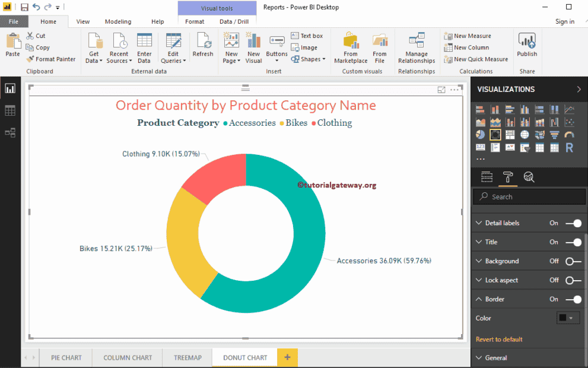The height and width of the screenshot is (368, 588).
Task: Select the Treemap visualization icon
Action: [510, 134]
